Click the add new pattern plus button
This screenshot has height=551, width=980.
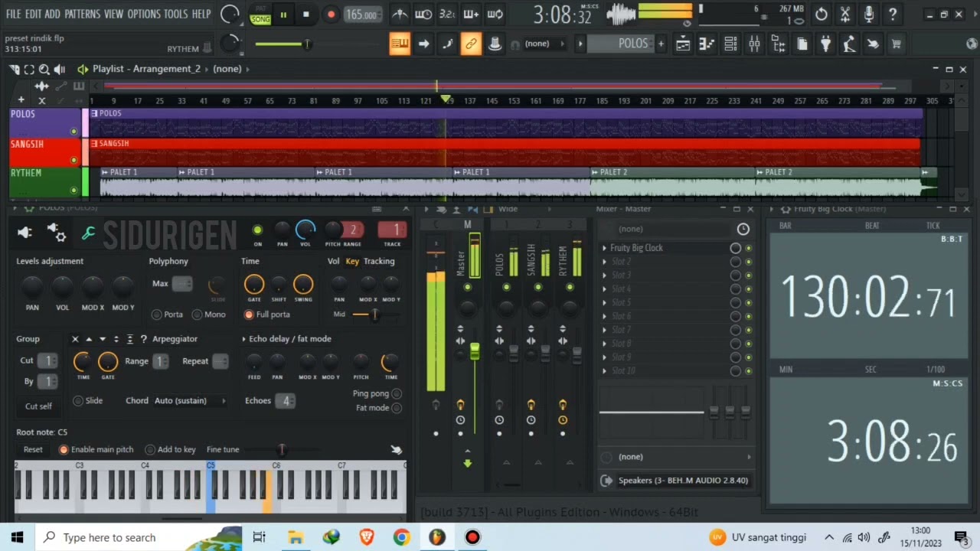click(661, 44)
